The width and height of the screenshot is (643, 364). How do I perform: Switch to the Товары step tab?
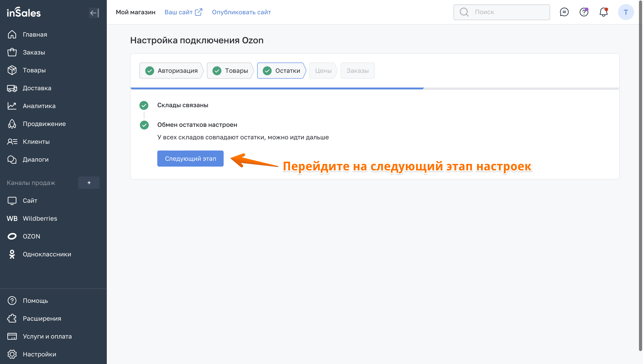coord(230,71)
